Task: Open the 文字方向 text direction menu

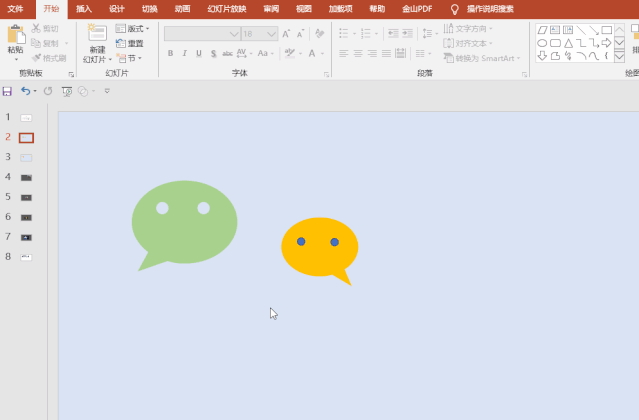Action: [468, 29]
